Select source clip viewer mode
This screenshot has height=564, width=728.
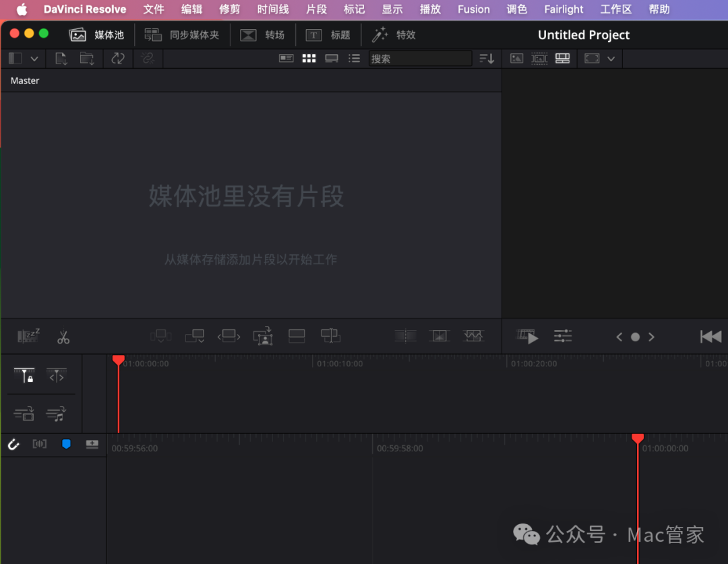tap(517, 59)
